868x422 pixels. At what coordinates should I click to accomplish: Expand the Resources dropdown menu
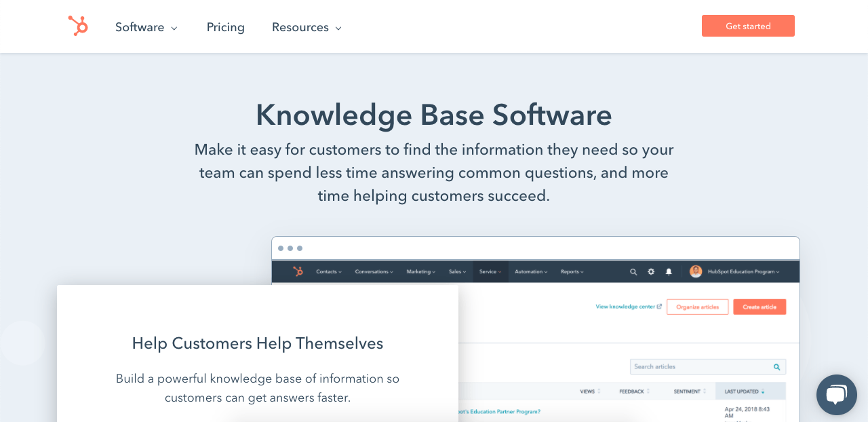pyautogui.click(x=307, y=27)
